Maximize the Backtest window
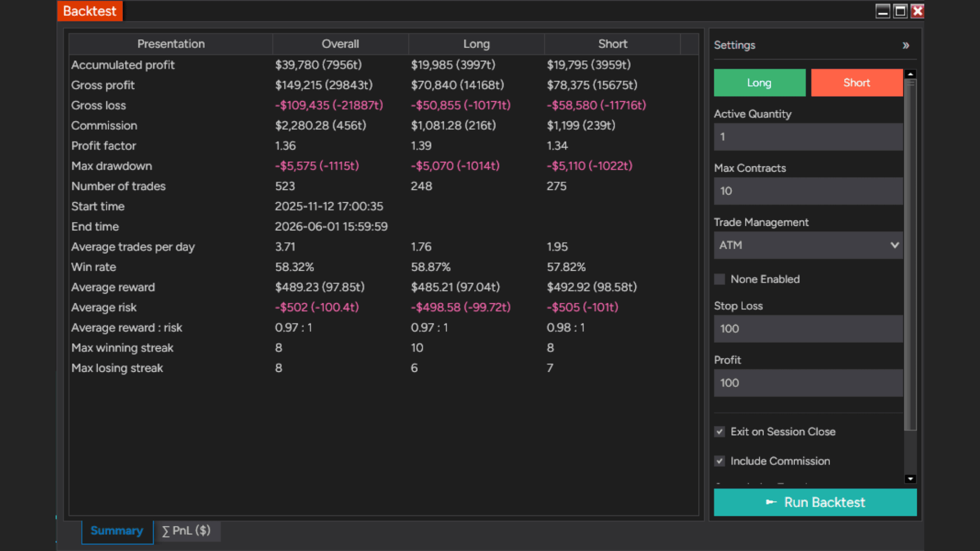This screenshot has width=980, height=551. point(900,11)
